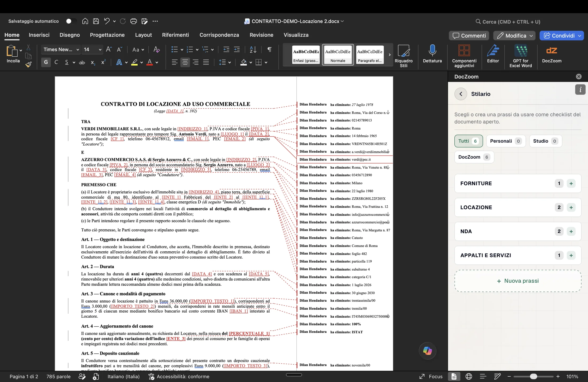Decrease font size
The height and width of the screenshot is (382, 588).
pyautogui.click(x=119, y=49)
